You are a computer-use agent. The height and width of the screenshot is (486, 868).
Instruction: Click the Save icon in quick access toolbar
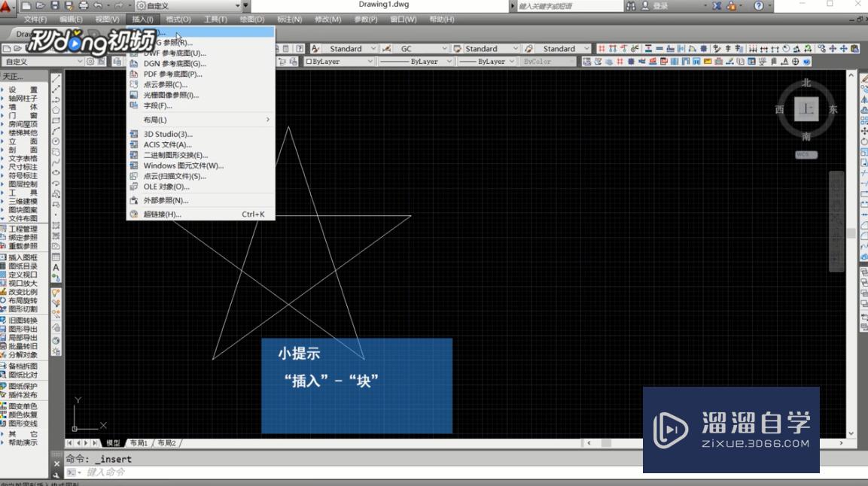click(55, 5)
